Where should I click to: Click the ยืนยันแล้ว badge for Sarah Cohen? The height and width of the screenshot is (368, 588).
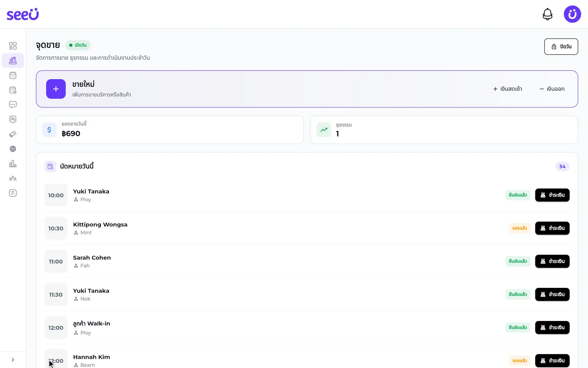click(518, 261)
